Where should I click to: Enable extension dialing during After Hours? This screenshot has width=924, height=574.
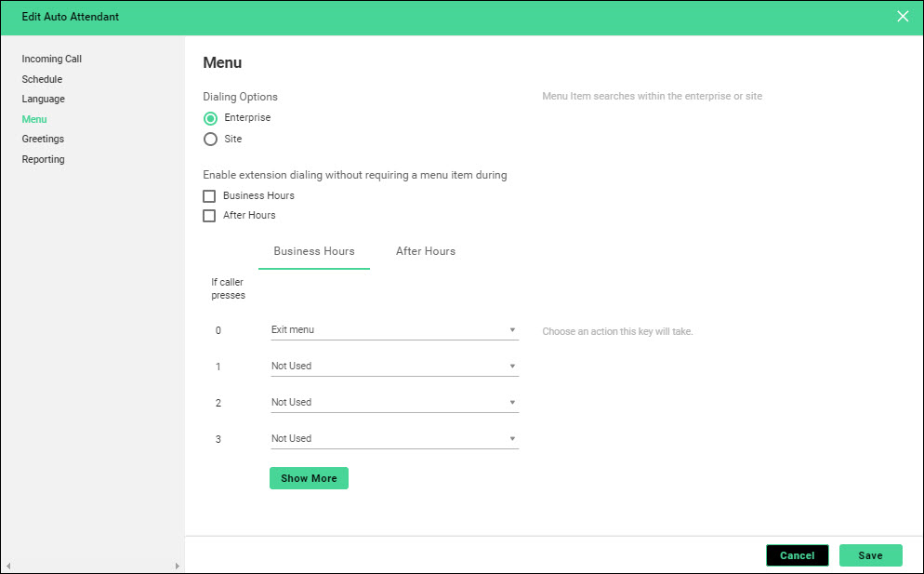(209, 216)
